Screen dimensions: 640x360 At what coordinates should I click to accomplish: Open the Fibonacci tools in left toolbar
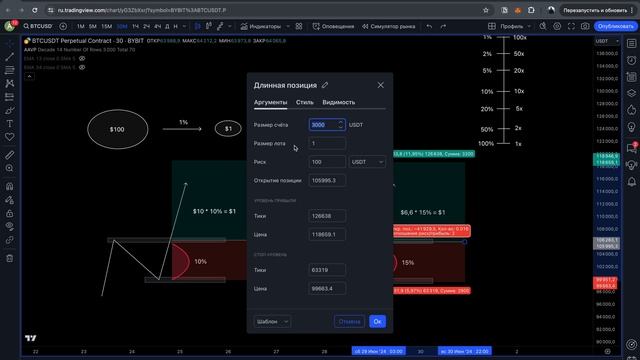tap(9, 70)
